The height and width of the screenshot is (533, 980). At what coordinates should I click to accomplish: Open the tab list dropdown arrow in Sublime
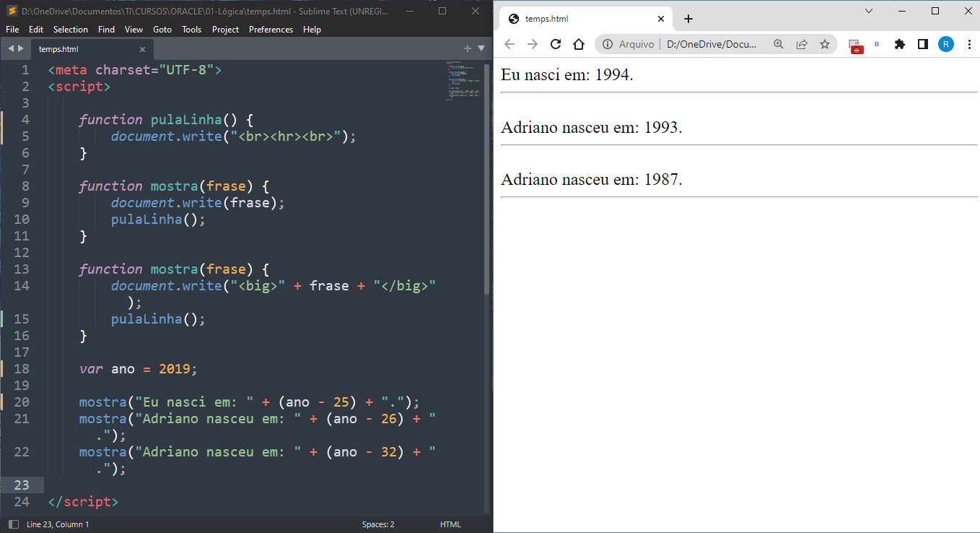481,48
